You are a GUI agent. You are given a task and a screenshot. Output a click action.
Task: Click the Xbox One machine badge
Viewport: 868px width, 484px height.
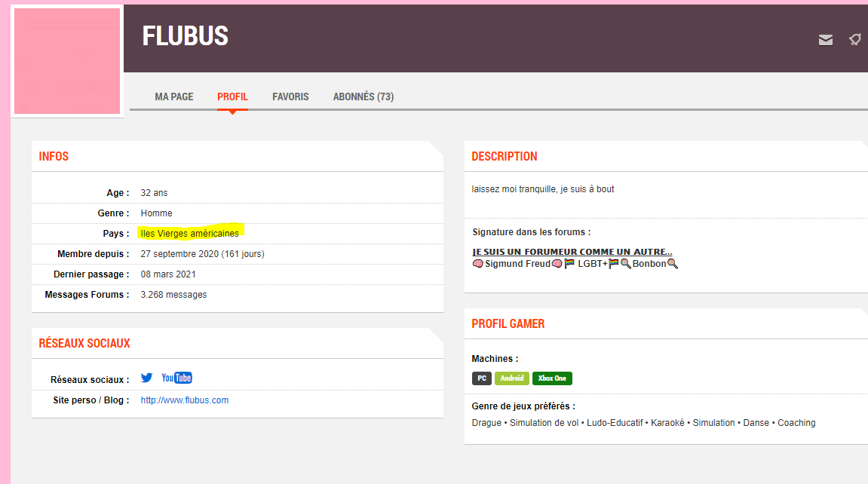point(552,378)
